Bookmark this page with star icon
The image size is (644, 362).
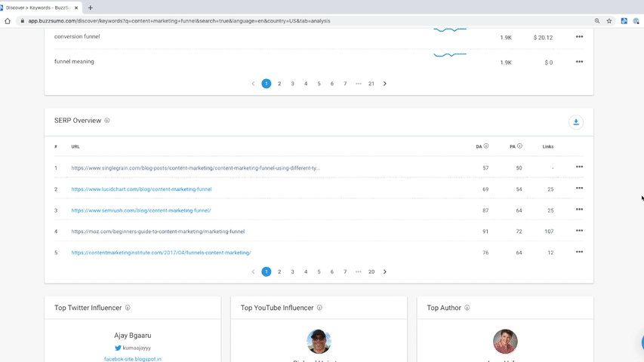(609, 21)
